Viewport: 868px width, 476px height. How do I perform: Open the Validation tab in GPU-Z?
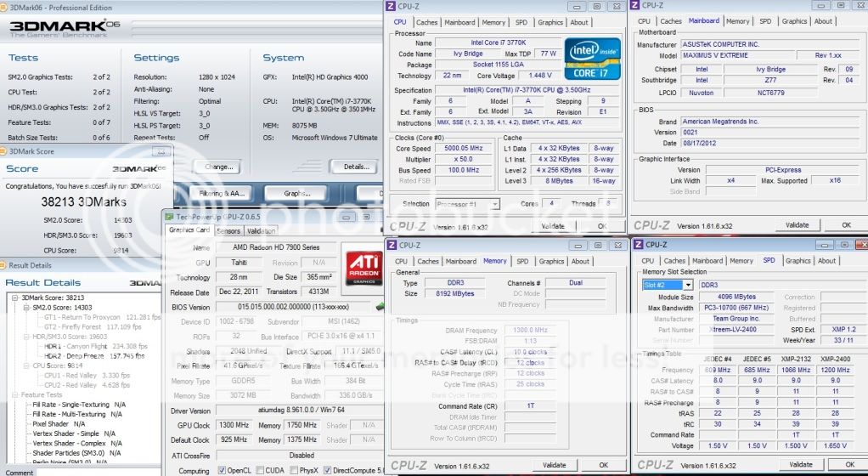click(x=261, y=230)
